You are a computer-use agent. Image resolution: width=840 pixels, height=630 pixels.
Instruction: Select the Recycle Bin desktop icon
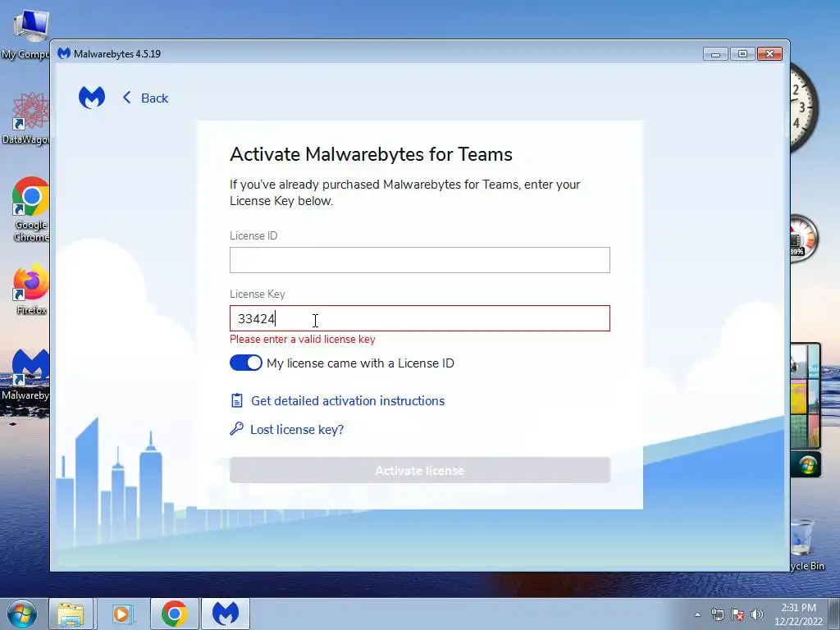tap(807, 546)
